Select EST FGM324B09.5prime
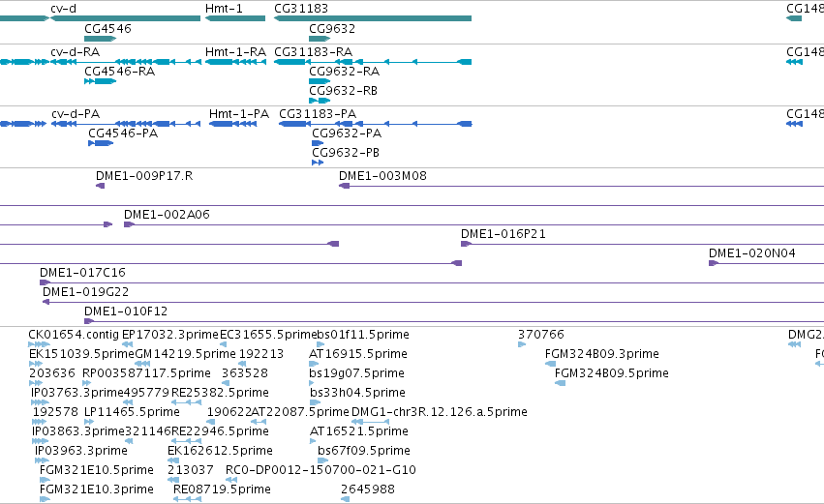Image resolution: width=824 pixels, height=504 pixels. (561, 383)
